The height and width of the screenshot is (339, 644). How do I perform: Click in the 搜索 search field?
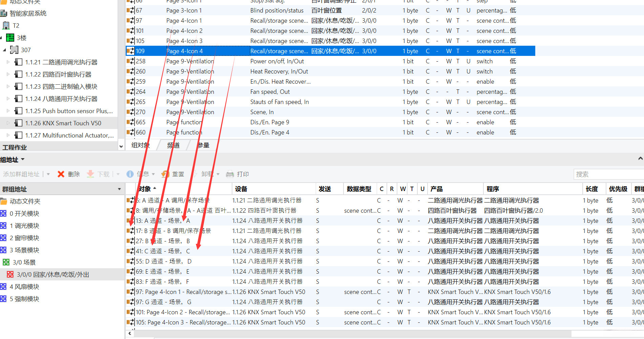[x=608, y=174]
